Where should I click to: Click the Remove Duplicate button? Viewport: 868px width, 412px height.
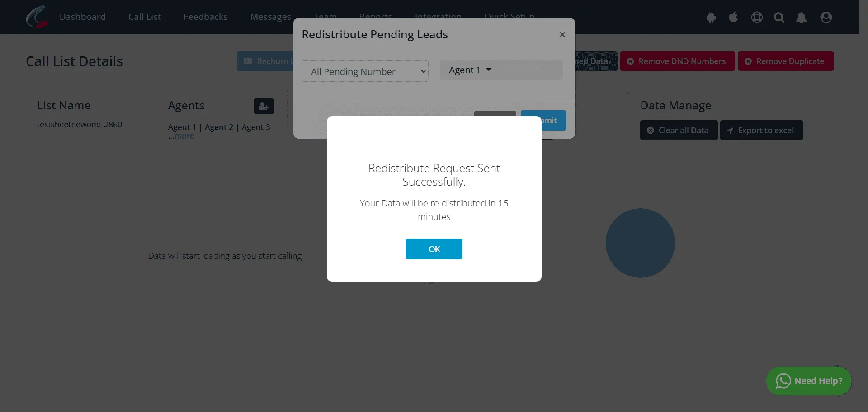tap(786, 61)
